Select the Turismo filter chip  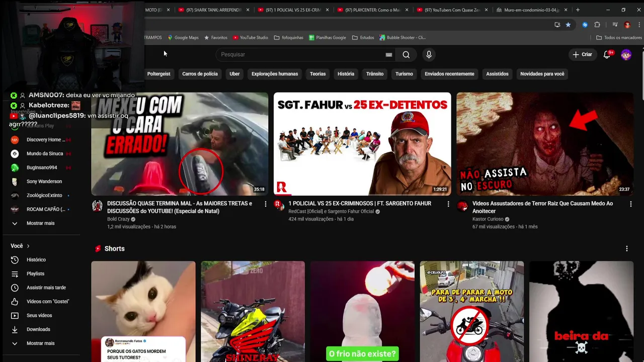(404, 74)
